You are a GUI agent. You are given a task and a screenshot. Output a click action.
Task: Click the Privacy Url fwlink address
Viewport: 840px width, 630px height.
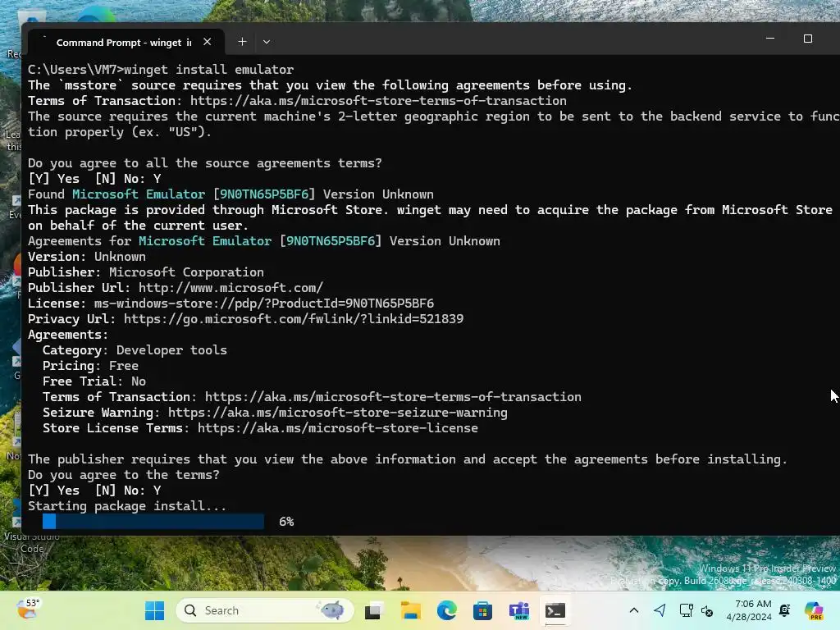293,319
